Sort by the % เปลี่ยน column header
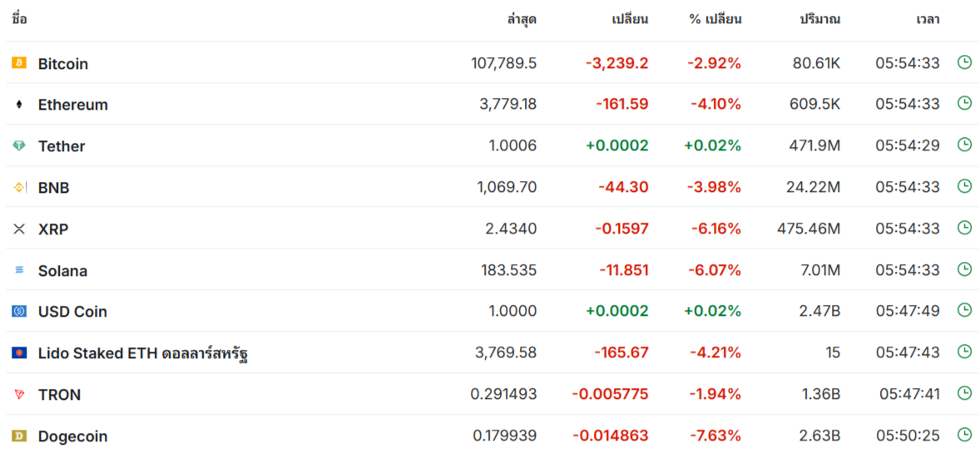This screenshot has height=453, width=980. point(715,19)
